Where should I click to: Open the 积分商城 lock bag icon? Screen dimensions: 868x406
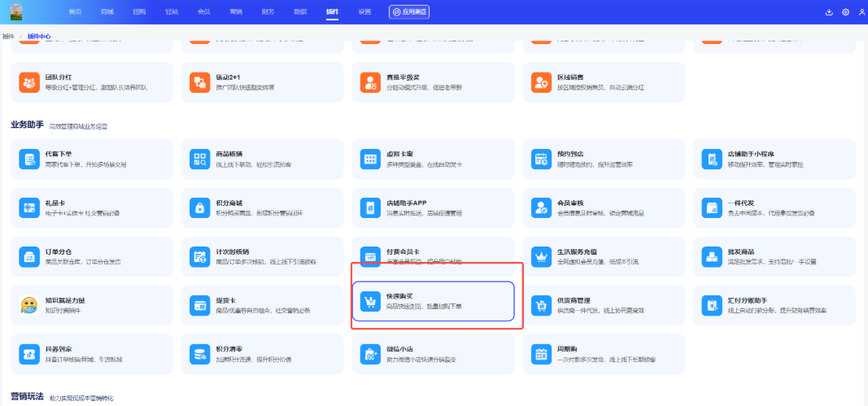pyautogui.click(x=200, y=208)
